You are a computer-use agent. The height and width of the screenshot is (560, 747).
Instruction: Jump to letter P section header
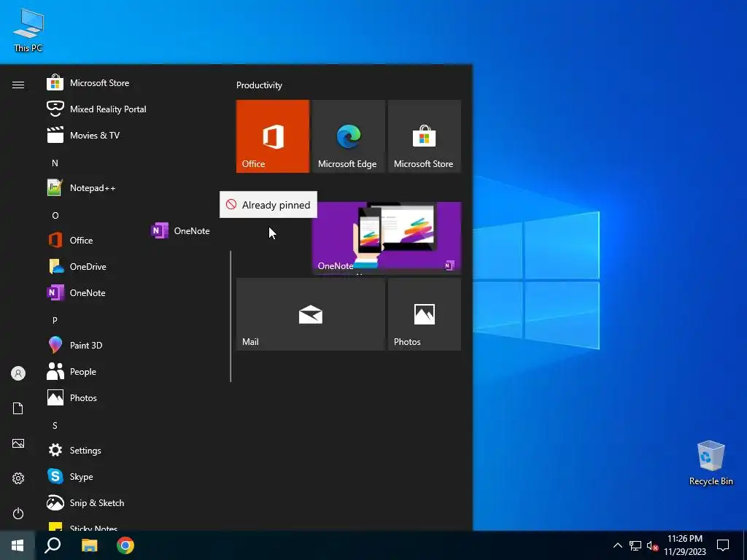click(x=55, y=321)
